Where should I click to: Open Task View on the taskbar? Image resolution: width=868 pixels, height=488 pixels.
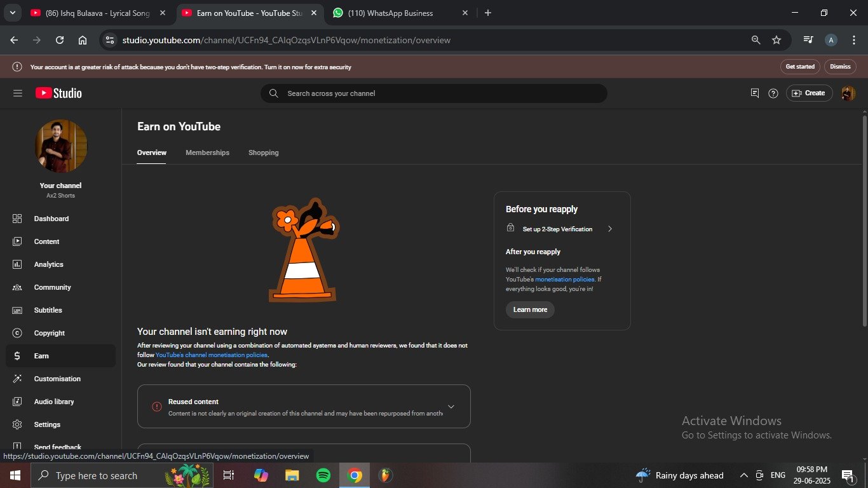tap(229, 475)
